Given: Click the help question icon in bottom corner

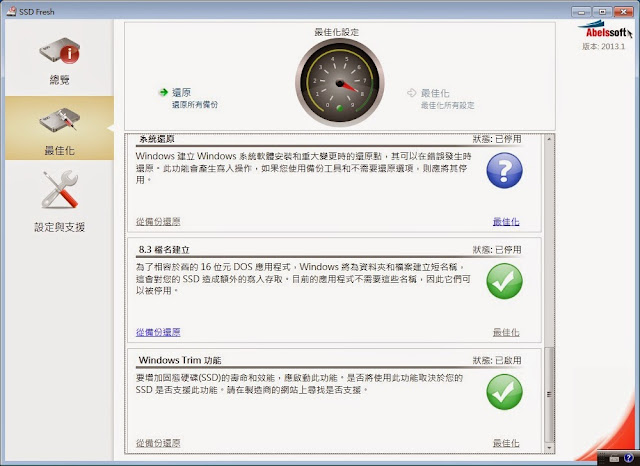Looking at the screenshot, I should click(x=629, y=458).
